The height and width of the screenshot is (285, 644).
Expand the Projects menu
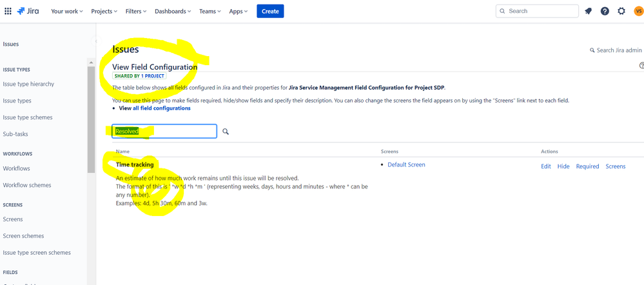pos(104,12)
